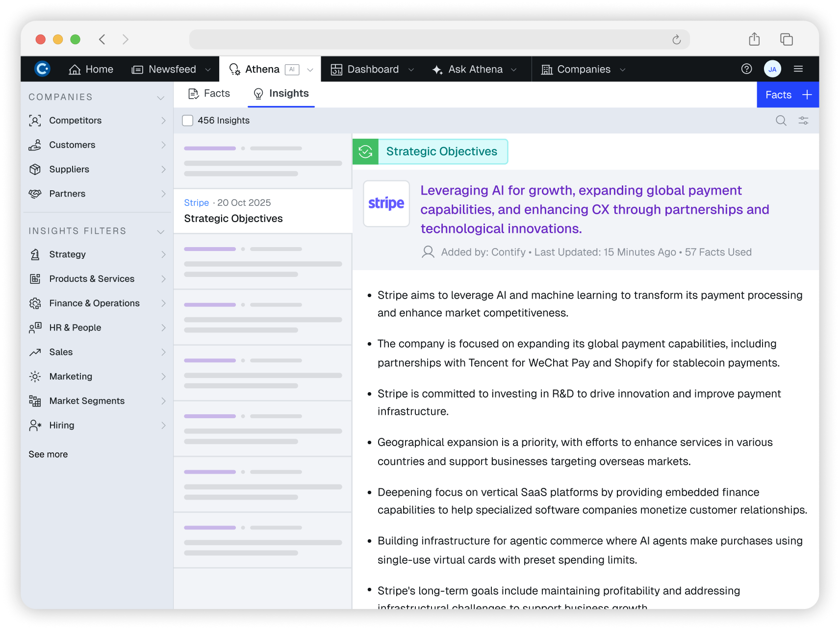The image size is (840, 630).
Task: Collapse the COMPANIES sidebar section
Action: [161, 97]
